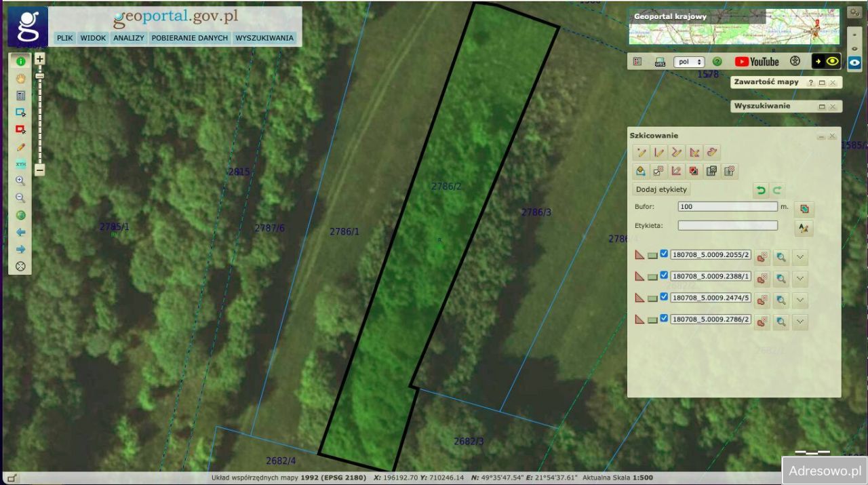
Task: Uncheck the 180708_5.0009.2474/5 checkbox
Action: tap(664, 296)
